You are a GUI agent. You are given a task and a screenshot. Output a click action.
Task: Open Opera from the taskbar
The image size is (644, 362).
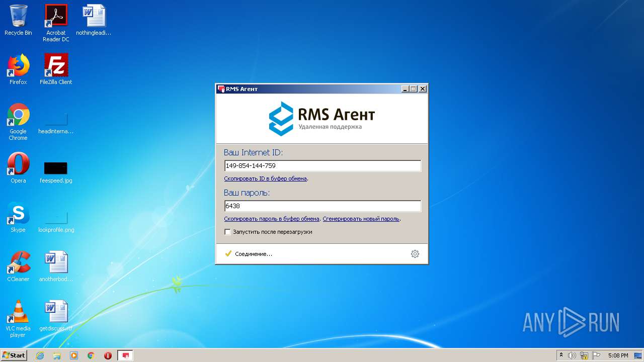point(108,355)
